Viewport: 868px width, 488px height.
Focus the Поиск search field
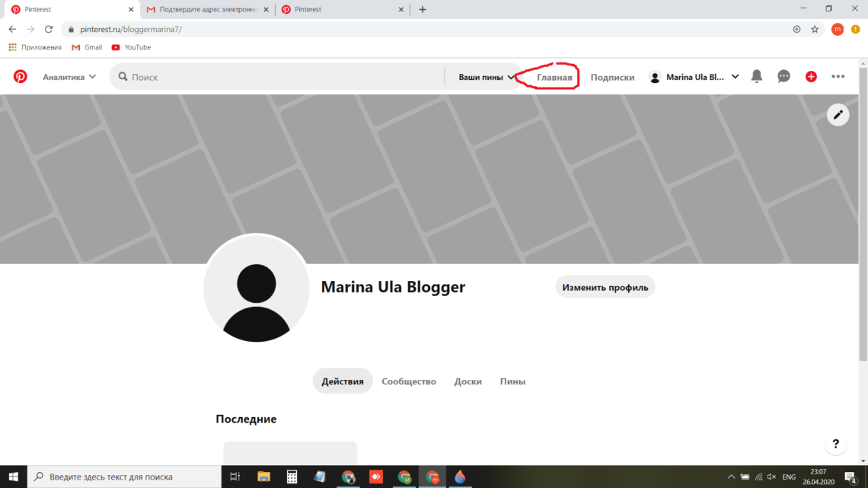click(277, 77)
